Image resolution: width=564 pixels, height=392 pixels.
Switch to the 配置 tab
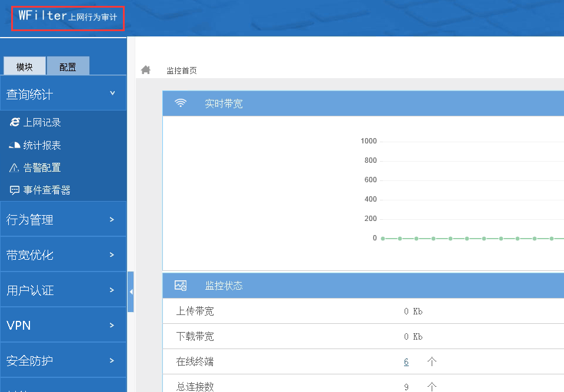pyautogui.click(x=68, y=66)
